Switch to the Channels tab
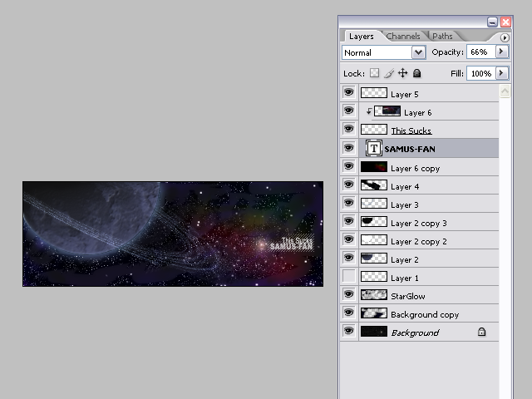The height and width of the screenshot is (399, 532). [x=403, y=36]
